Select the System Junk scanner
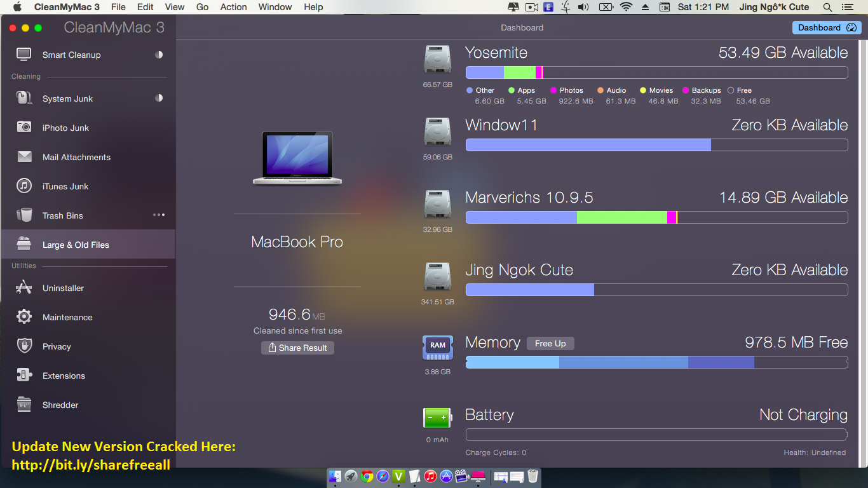 tap(66, 98)
